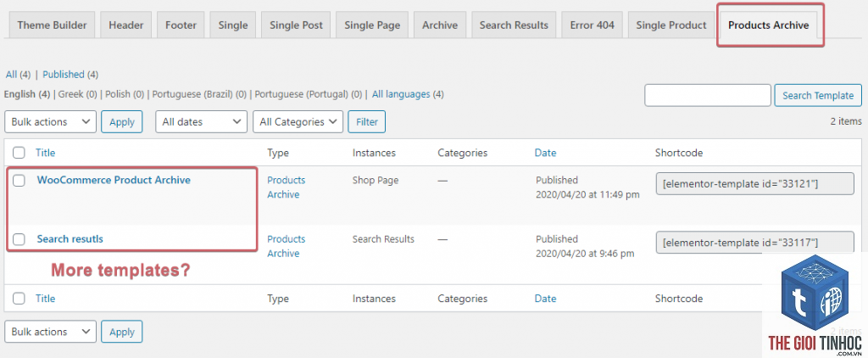Sort by Date in table header
868x358 pixels.
click(x=545, y=153)
